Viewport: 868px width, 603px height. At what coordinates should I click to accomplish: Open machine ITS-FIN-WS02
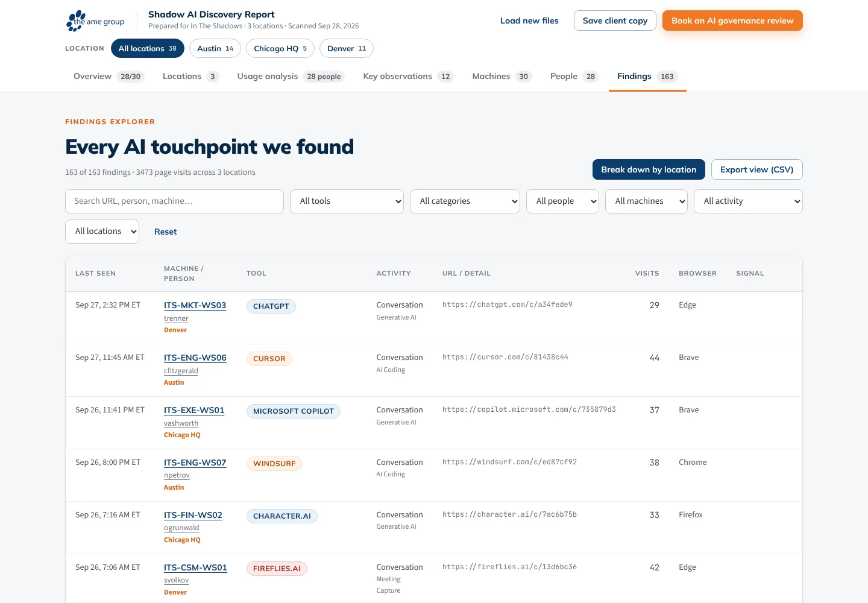(x=193, y=515)
